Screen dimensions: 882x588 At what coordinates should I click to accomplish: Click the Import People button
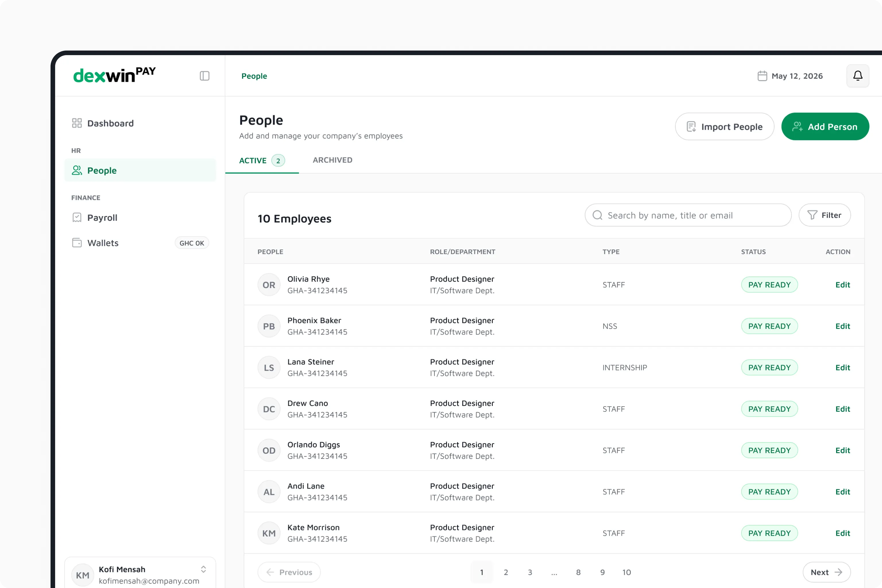click(724, 127)
